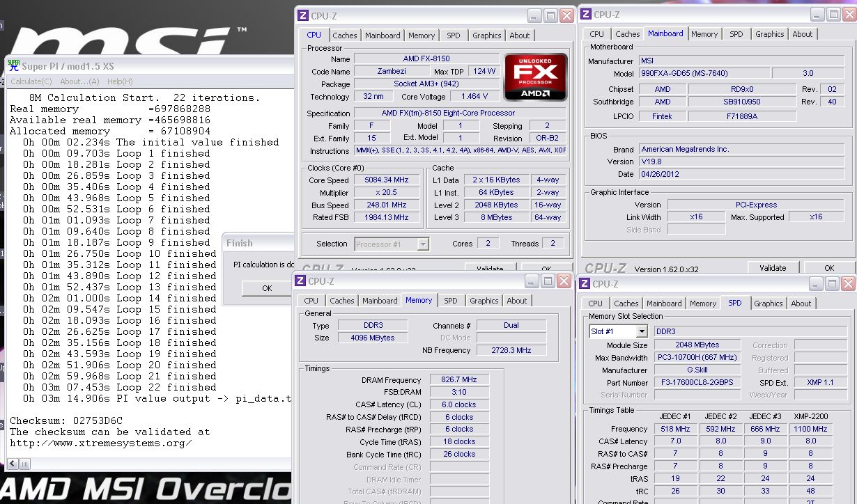Screen dimensions: 857x504
Task: Click the CPU-Z icon of the Memory window
Action: point(300,281)
